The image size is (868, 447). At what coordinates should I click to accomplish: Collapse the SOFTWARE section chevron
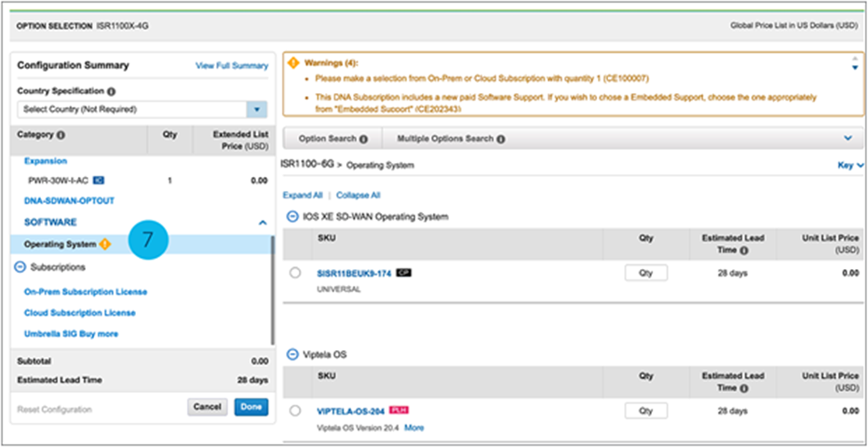pyautogui.click(x=263, y=223)
